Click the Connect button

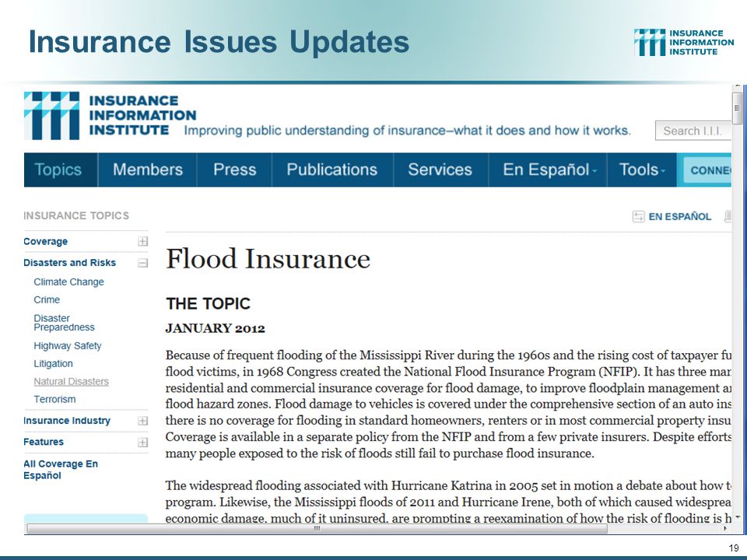point(707,170)
